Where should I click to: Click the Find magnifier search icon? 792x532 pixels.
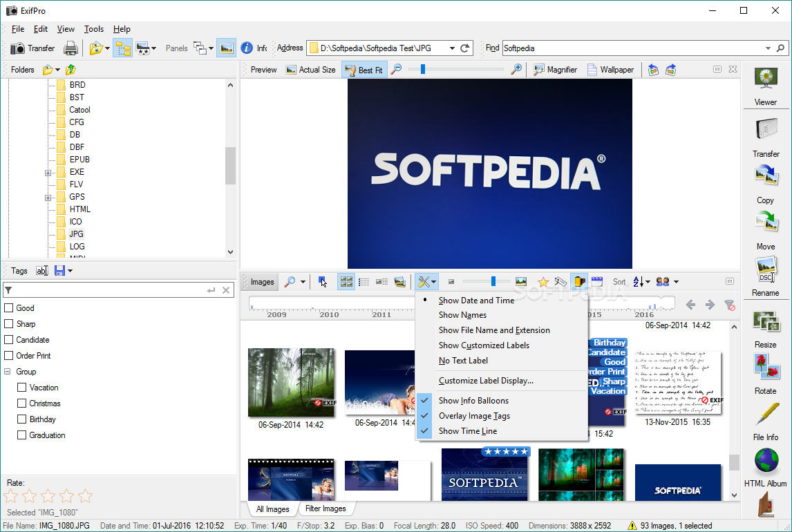[x=780, y=48]
